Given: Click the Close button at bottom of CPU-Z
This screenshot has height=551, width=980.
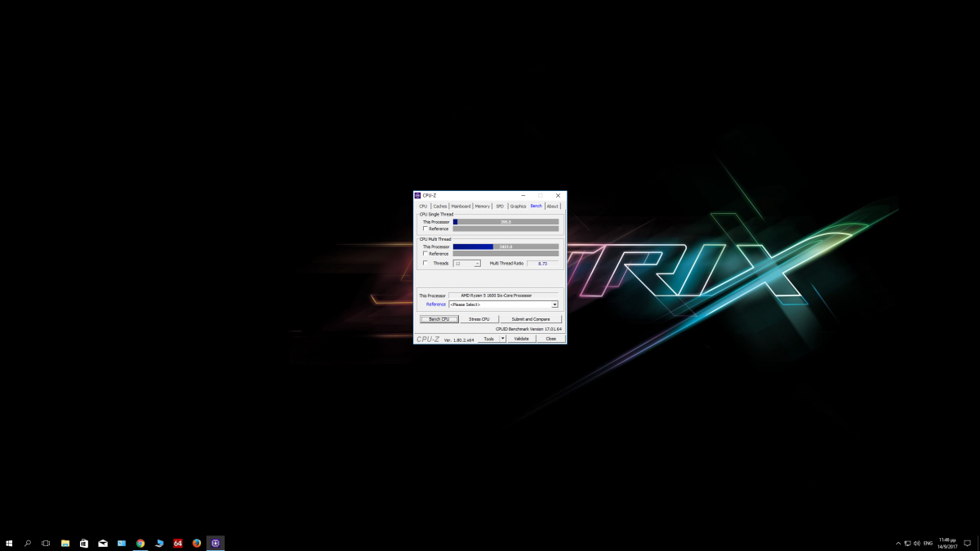Looking at the screenshot, I should [x=551, y=339].
